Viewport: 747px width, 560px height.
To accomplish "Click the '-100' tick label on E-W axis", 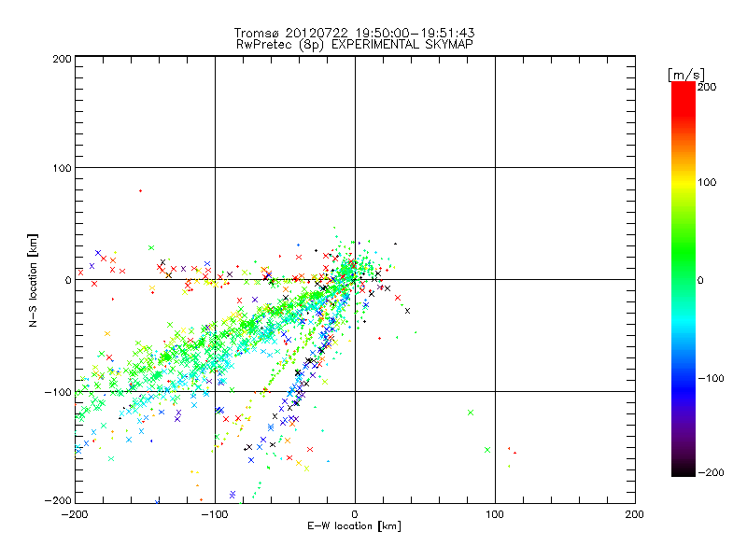I will tap(215, 514).
